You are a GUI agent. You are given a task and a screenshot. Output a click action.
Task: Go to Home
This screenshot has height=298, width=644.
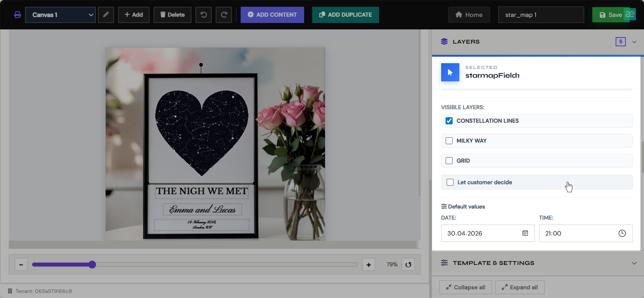coord(469,15)
